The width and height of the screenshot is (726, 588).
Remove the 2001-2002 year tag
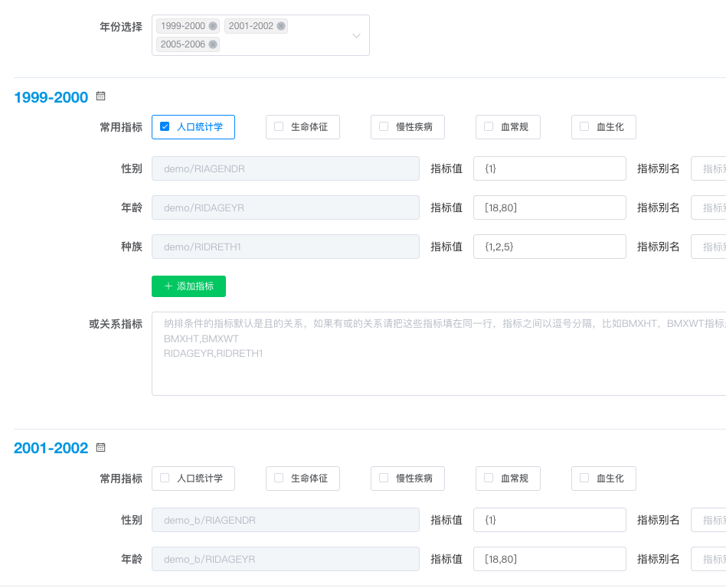click(281, 26)
